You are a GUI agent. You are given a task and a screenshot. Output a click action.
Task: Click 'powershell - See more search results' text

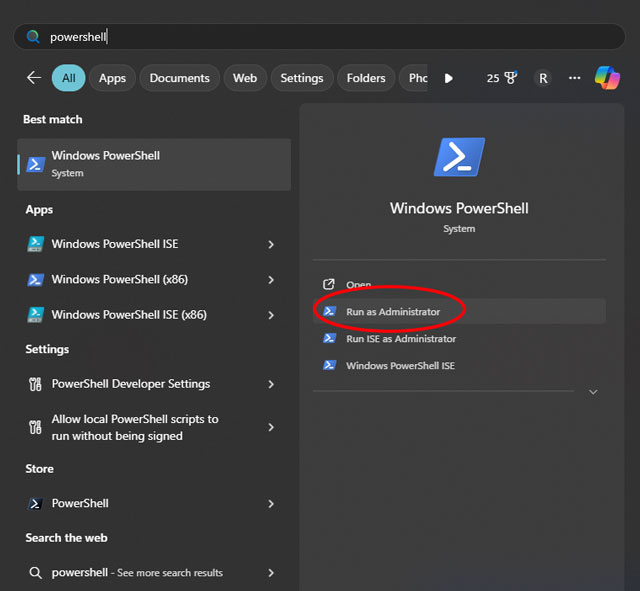pyautogui.click(x=137, y=573)
